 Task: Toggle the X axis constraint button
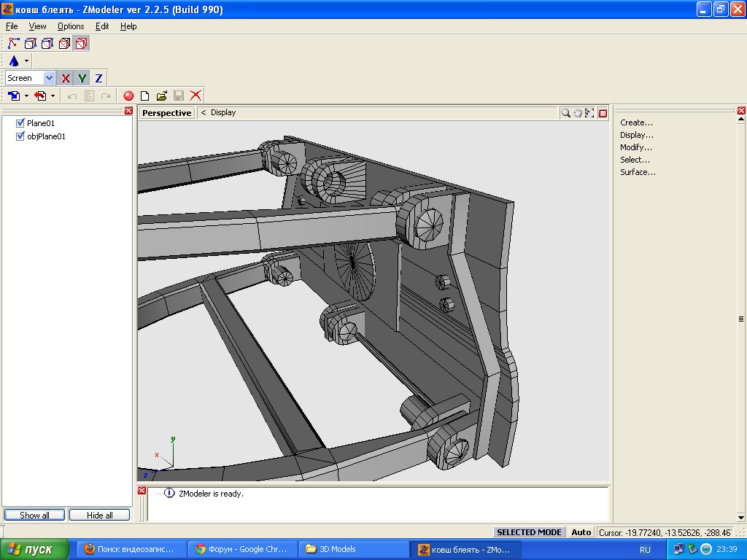pos(66,78)
